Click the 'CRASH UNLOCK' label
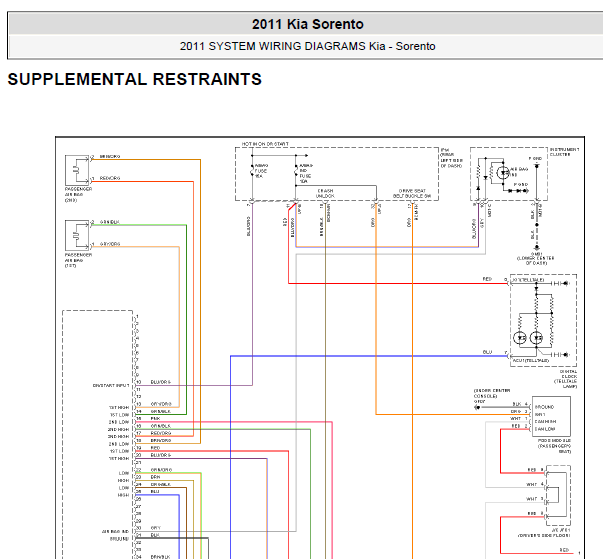This screenshot has height=559, width=603. coord(325,193)
